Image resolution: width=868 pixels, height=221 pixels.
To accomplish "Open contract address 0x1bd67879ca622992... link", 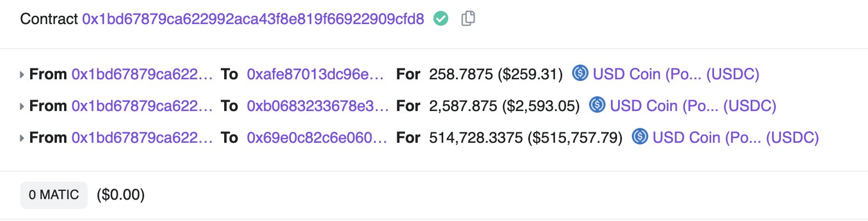I will [x=253, y=19].
